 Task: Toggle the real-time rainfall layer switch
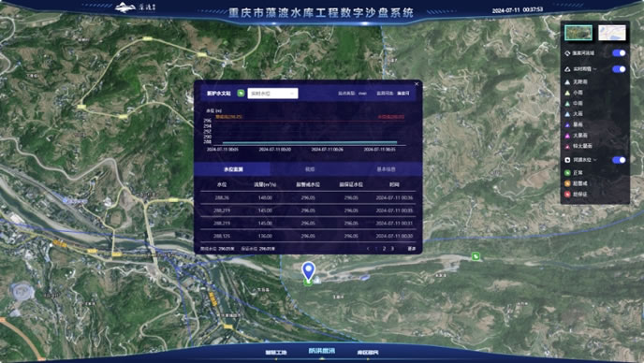coord(619,69)
